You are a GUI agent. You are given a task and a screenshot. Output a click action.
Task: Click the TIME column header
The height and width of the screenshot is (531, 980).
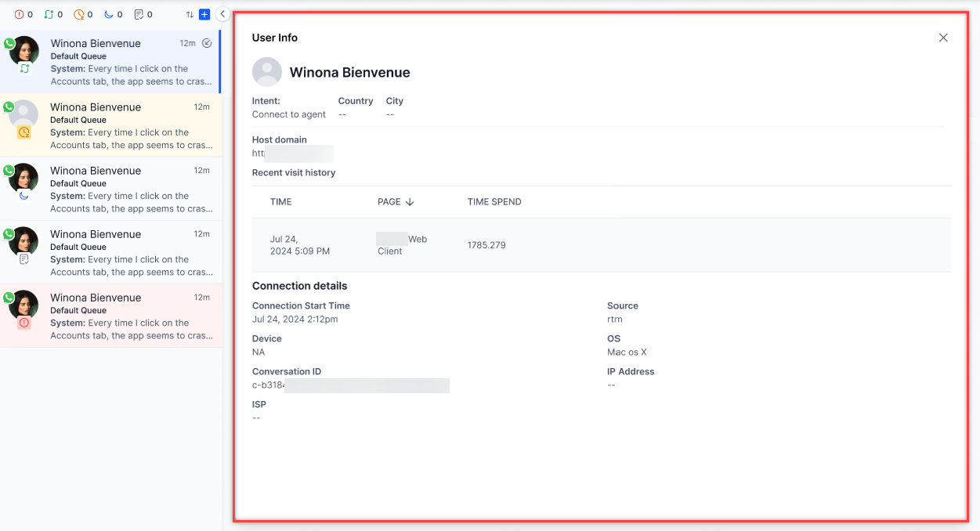click(x=280, y=202)
